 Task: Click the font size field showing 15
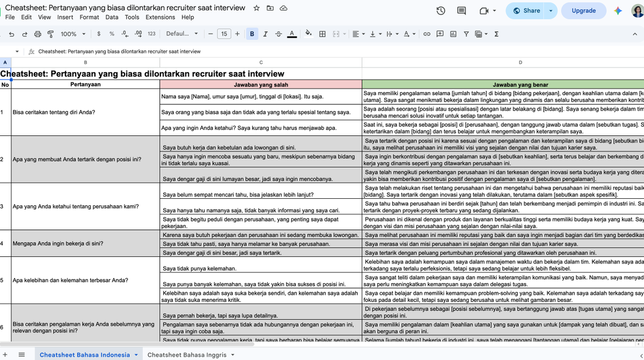click(x=224, y=34)
